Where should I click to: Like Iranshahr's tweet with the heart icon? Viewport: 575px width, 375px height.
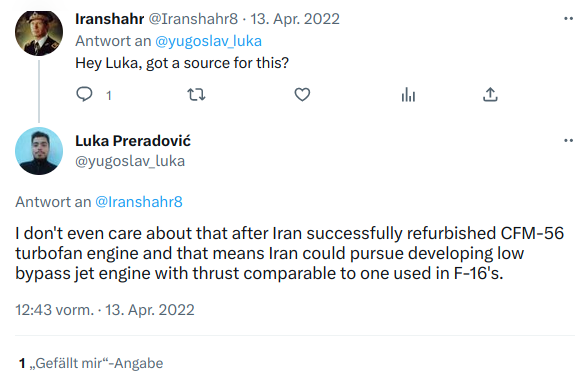[302, 95]
